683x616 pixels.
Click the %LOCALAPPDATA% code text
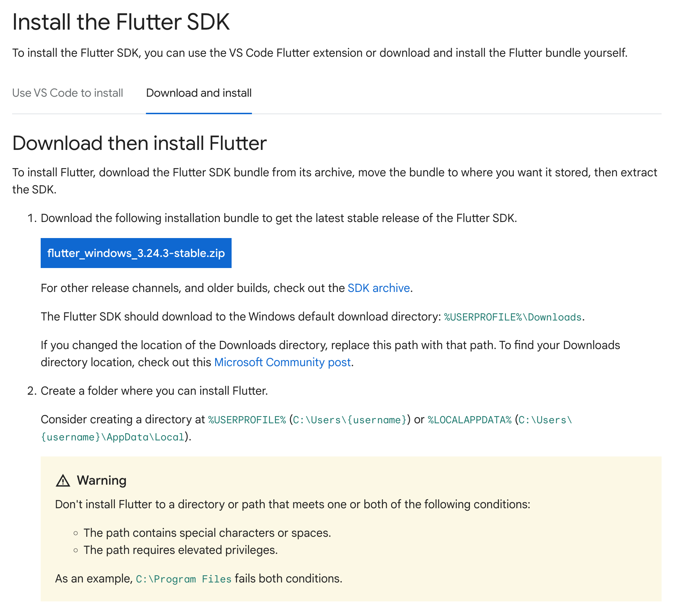click(x=470, y=420)
